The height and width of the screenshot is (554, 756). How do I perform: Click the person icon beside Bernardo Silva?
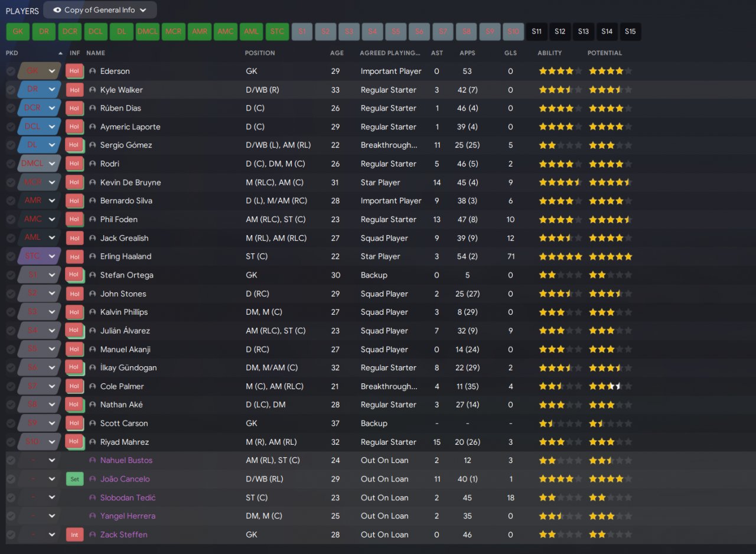tap(93, 201)
